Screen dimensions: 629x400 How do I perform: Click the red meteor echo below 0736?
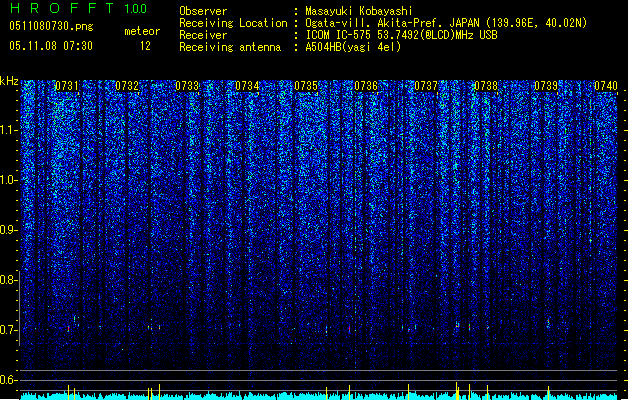pyautogui.click(x=349, y=329)
